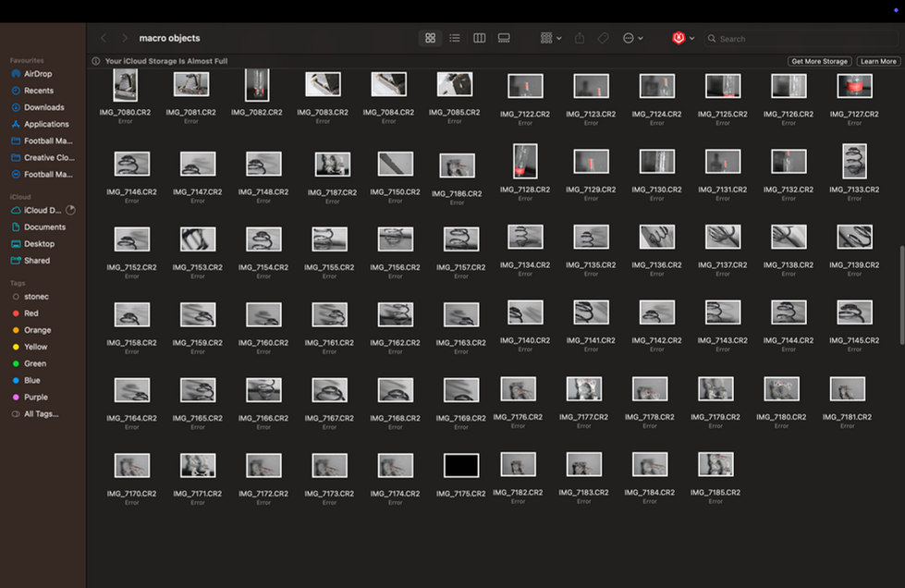
Task: Select the IMG_7080.CR2 thumbnail
Action: pos(125,85)
